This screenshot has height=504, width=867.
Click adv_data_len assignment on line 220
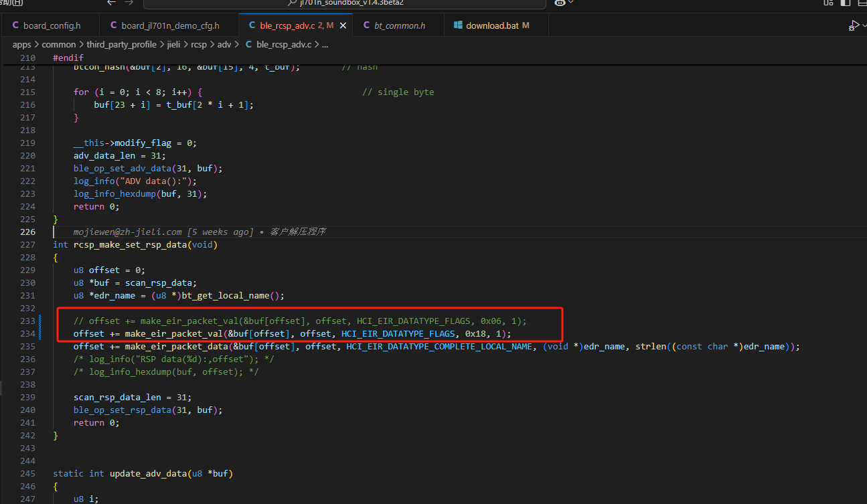click(107, 155)
